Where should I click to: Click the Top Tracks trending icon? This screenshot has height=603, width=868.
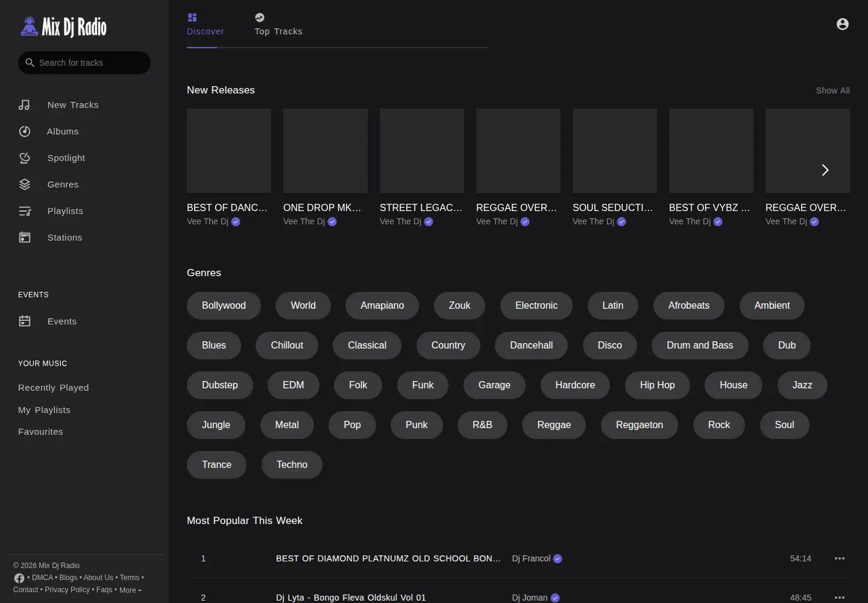(260, 17)
